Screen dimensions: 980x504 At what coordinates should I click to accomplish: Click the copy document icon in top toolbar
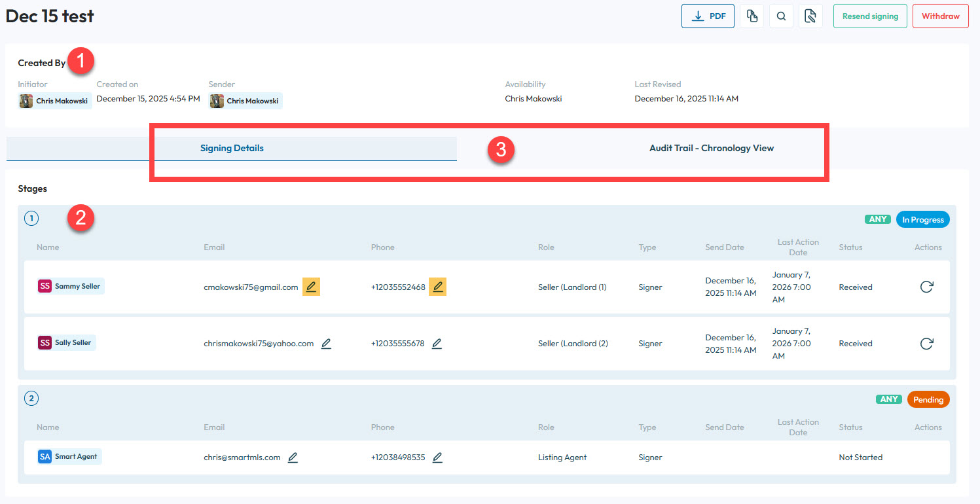[752, 16]
